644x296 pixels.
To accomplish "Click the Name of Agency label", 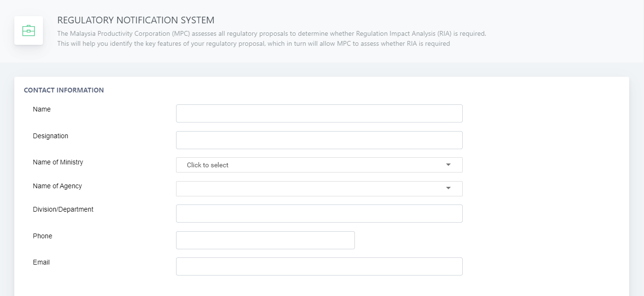I will pyautogui.click(x=57, y=186).
